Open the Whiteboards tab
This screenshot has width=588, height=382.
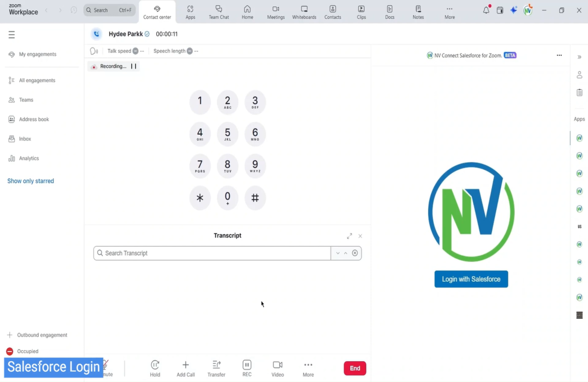tap(304, 12)
